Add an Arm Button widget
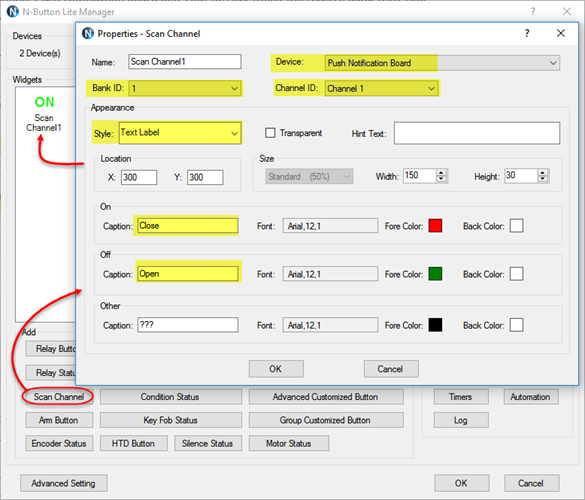This screenshot has width=585, height=500. 59,420
